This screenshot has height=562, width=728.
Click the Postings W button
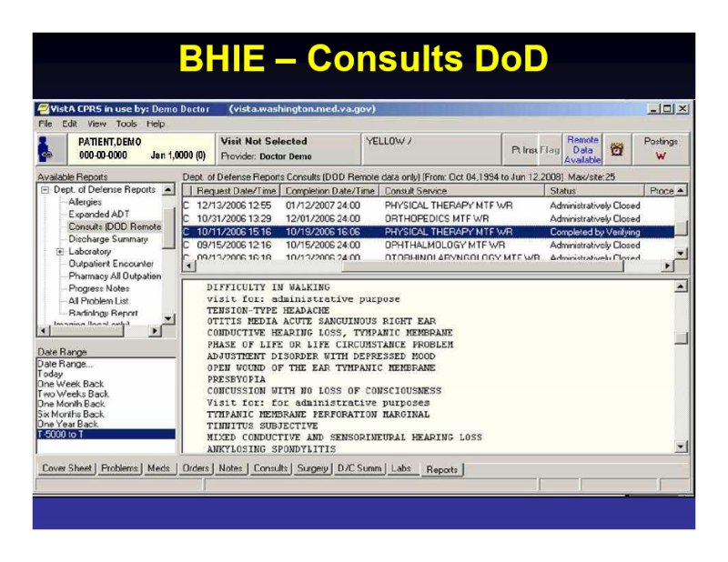pos(661,148)
